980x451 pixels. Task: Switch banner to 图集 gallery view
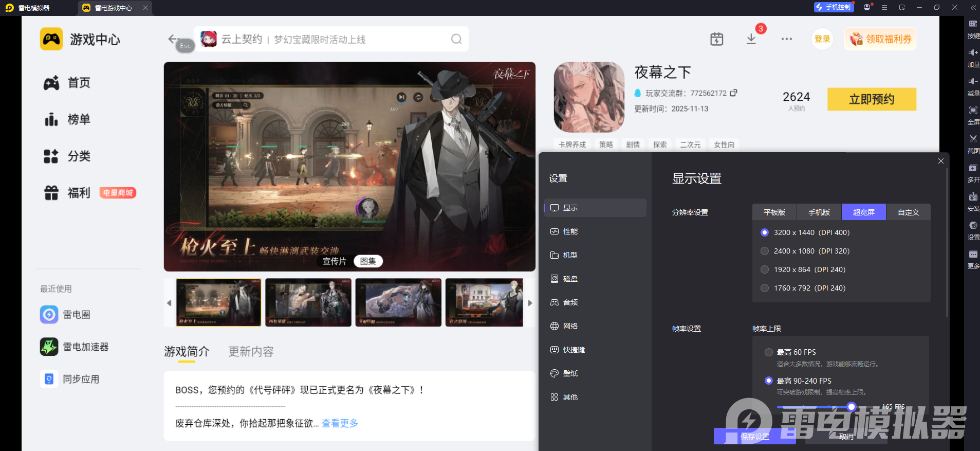[368, 261]
